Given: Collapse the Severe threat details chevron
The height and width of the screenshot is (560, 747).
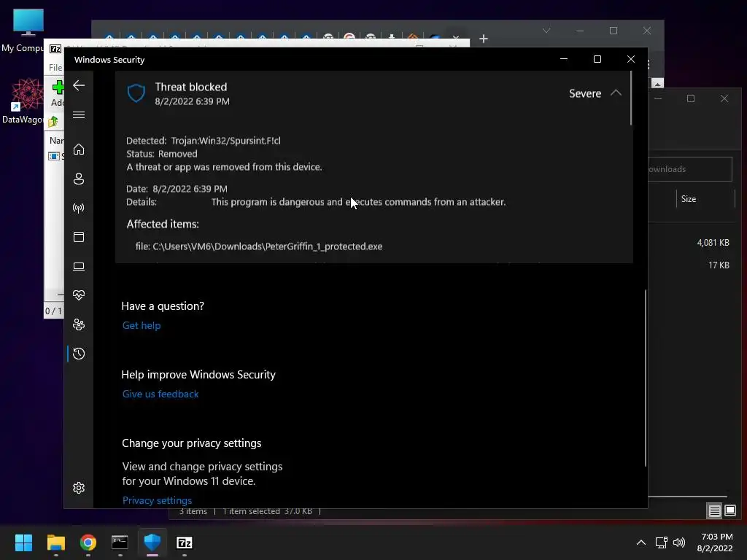Looking at the screenshot, I should 616,93.
